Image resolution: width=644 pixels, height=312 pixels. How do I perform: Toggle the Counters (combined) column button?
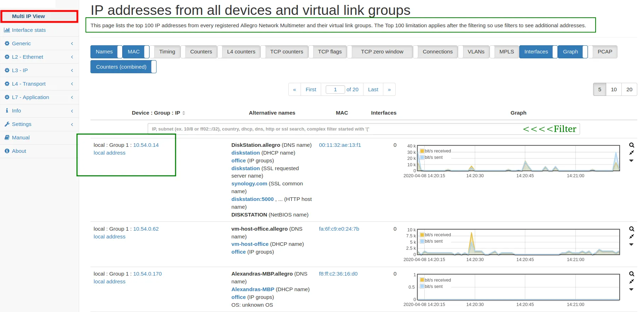click(121, 67)
